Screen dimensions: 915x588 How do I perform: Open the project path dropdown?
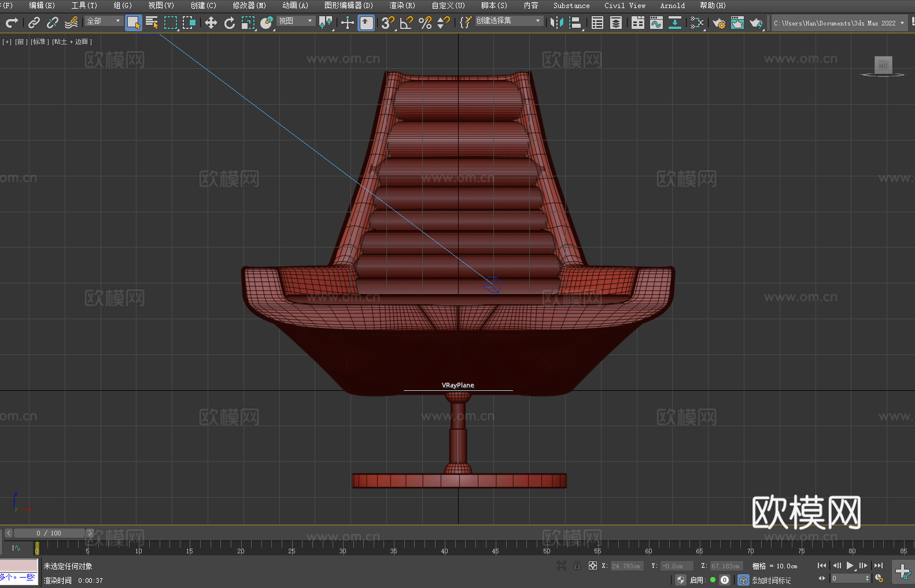click(839, 23)
